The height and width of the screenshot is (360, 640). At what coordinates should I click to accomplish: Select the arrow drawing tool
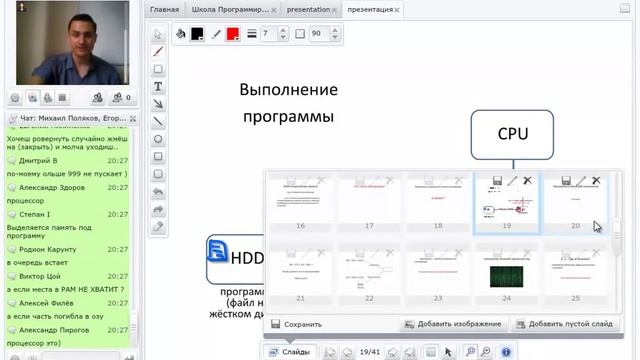(x=158, y=104)
